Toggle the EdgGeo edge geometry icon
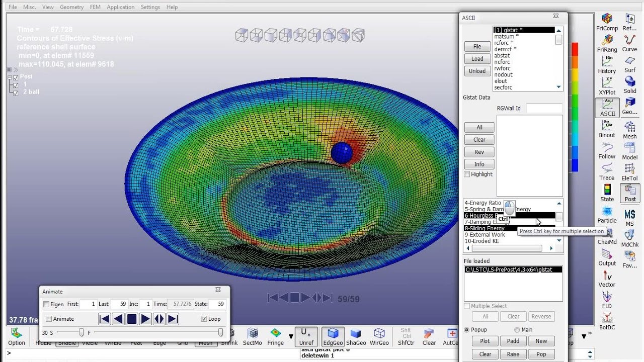The width and height of the screenshot is (644, 362). pos(333,337)
